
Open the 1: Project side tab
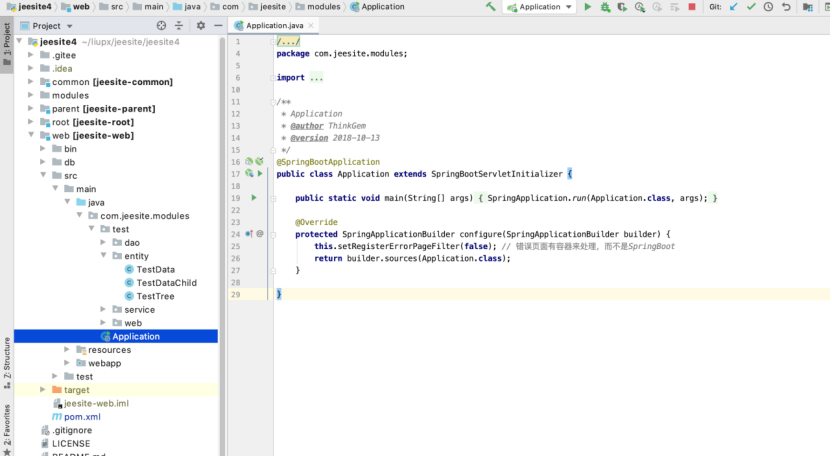point(7,45)
